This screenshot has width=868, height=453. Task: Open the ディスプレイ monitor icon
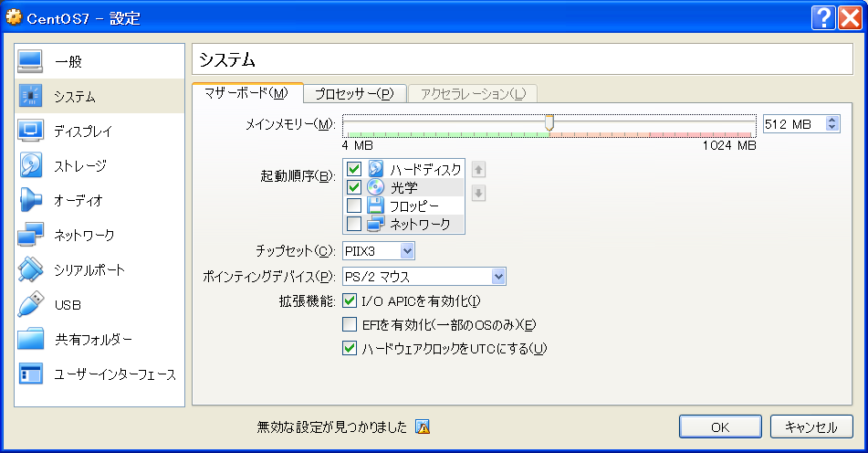point(30,131)
